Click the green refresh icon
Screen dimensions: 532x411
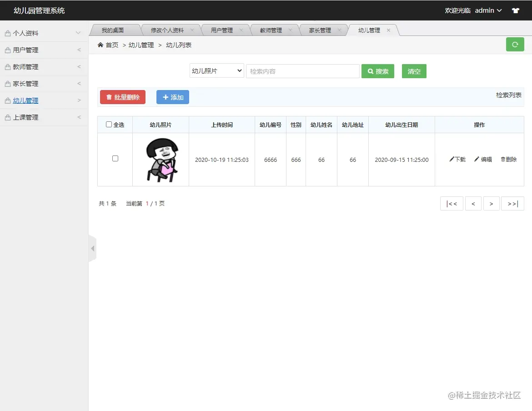tap(515, 45)
